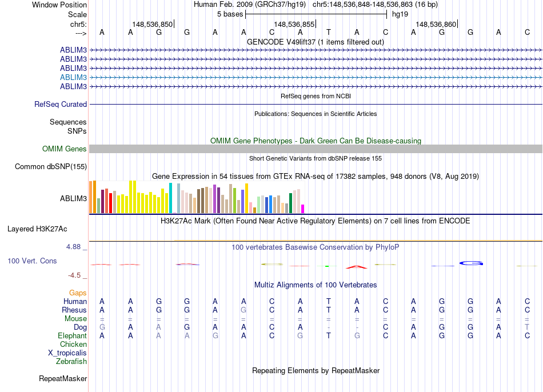Click the Chicken alignment row label
The width and height of the screenshot is (543, 392).
pyautogui.click(x=73, y=344)
